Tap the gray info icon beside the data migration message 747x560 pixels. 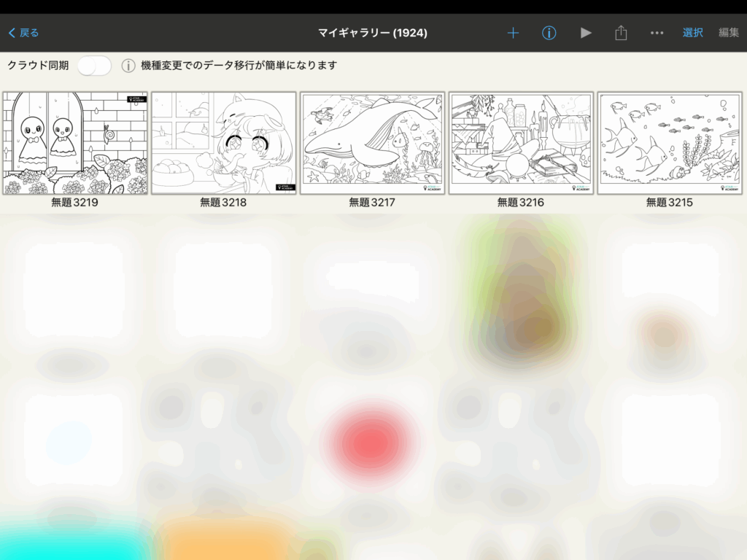point(128,66)
